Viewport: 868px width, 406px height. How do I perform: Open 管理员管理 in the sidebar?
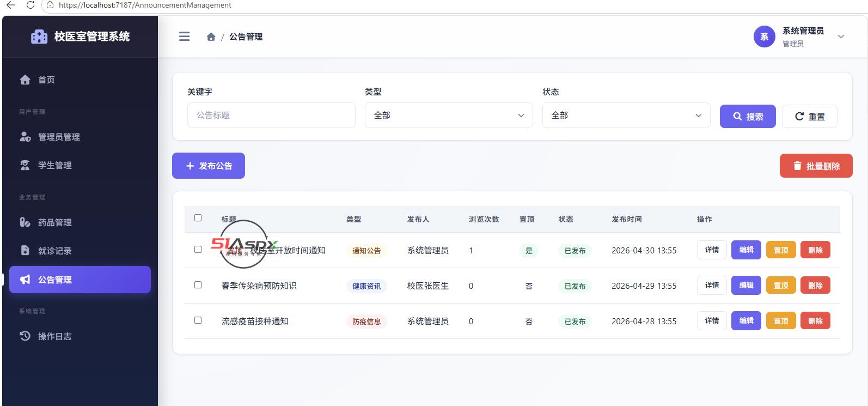(80, 137)
